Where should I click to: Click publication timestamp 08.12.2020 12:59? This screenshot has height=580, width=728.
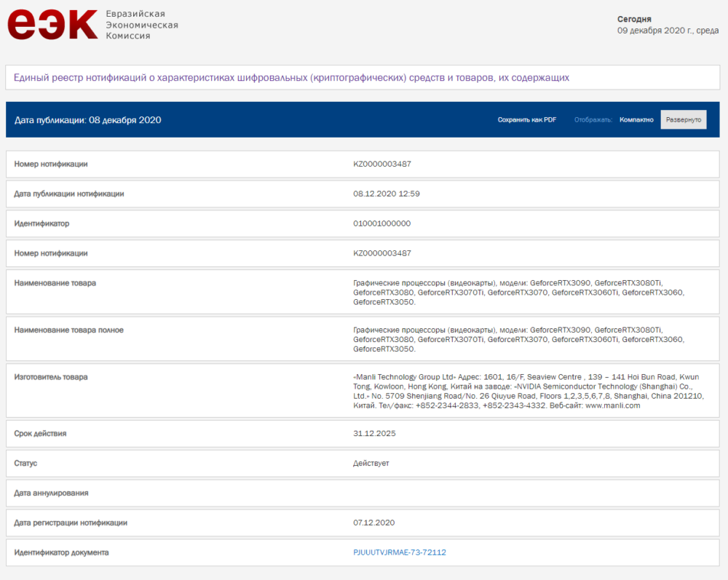coord(387,194)
